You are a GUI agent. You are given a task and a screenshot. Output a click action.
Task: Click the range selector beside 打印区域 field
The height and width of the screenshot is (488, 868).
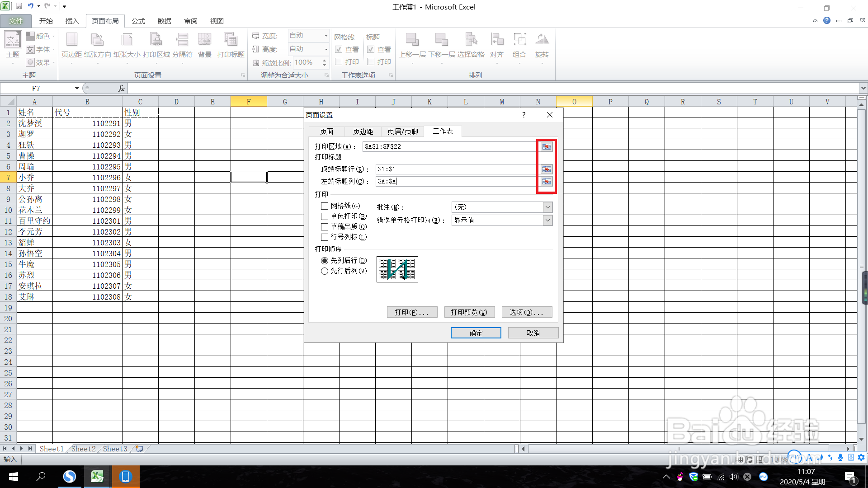tap(547, 146)
